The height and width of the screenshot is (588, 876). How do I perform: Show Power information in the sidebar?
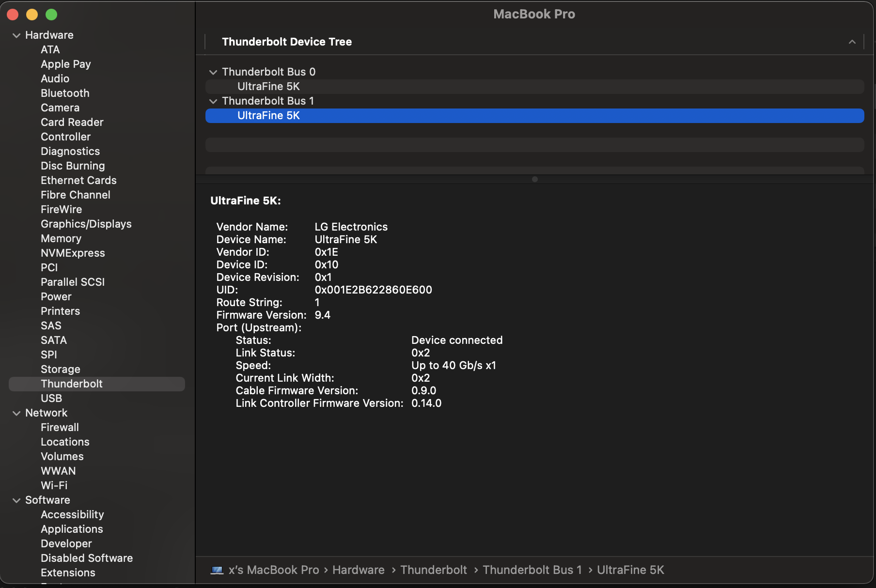click(x=56, y=297)
